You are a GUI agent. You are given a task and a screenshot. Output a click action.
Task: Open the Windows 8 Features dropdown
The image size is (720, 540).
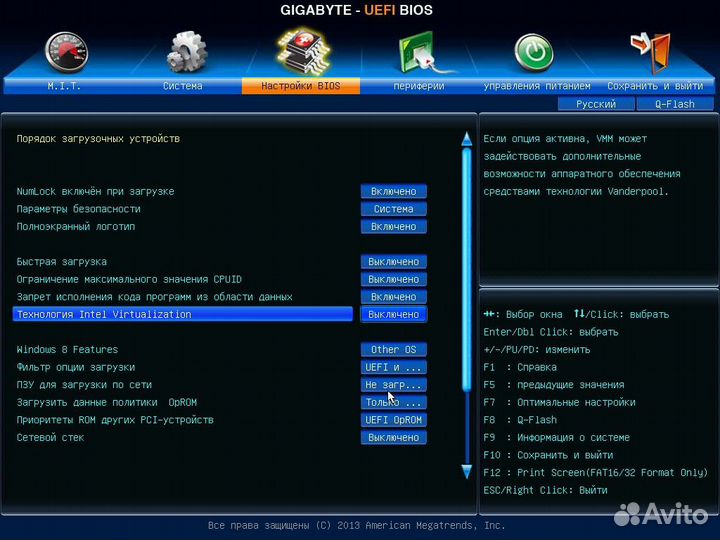coord(393,350)
